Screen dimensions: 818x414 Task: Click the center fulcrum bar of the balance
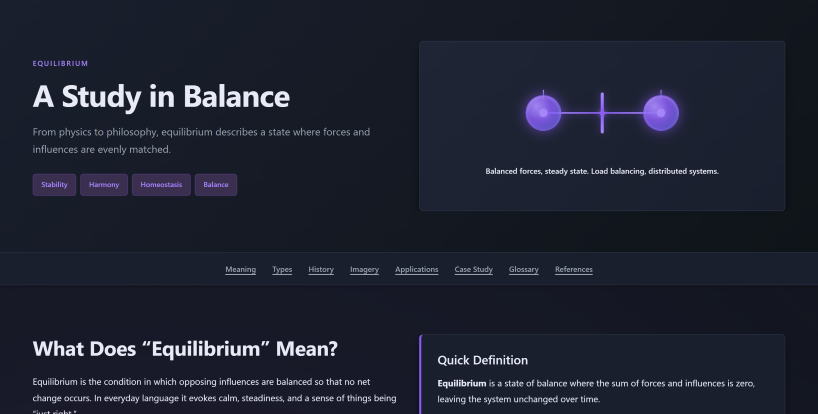(x=602, y=113)
